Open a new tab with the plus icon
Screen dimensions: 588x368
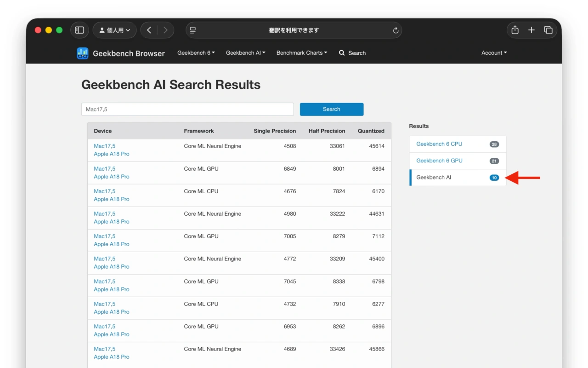coord(531,29)
